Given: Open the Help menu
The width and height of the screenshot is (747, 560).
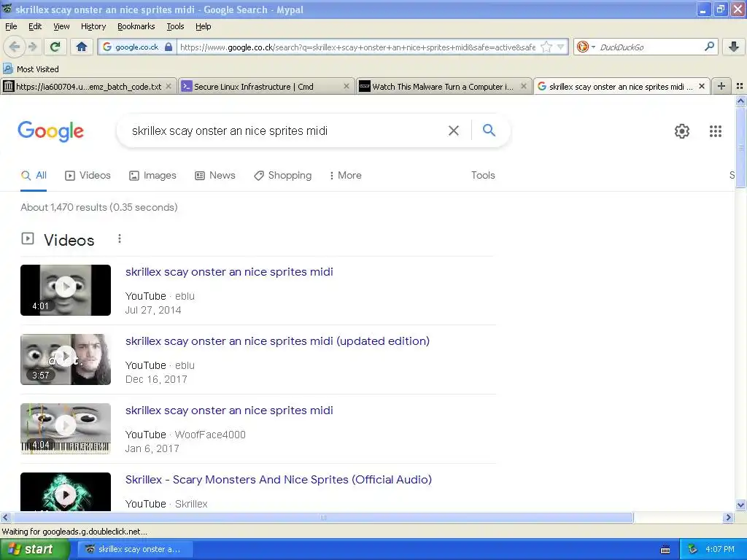Looking at the screenshot, I should click(x=203, y=26).
